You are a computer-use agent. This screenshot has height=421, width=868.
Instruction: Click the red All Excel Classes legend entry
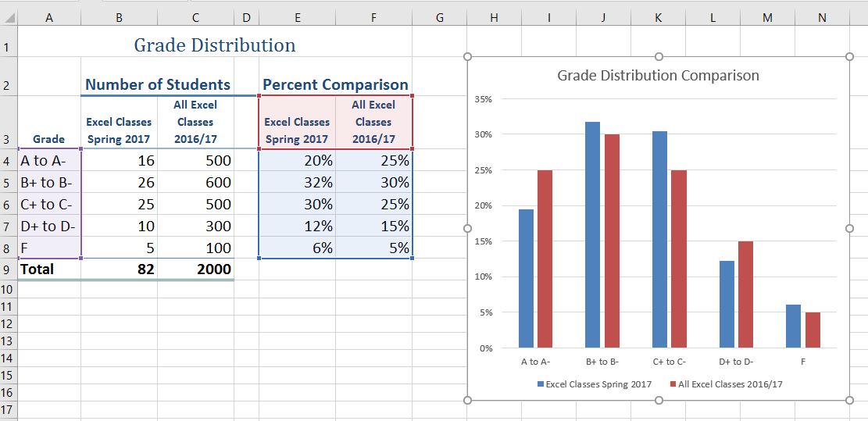[x=727, y=384]
